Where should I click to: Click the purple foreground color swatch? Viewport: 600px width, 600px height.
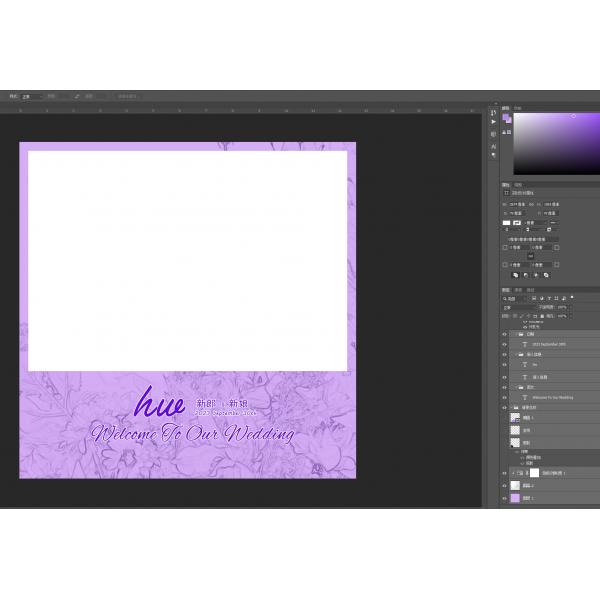(x=507, y=116)
